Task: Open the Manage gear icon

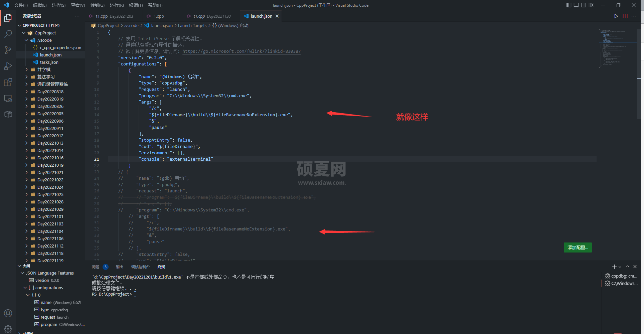Action: [x=8, y=329]
